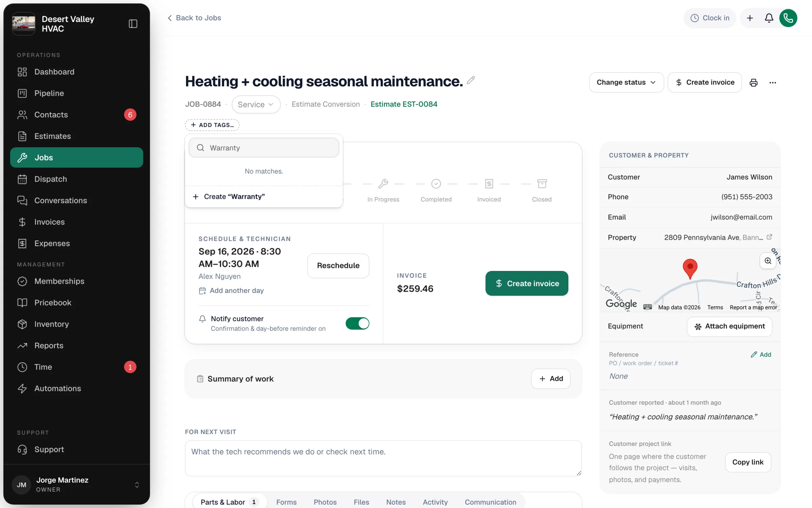Open the Dispatch calendar
812x508 pixels.
click(76, 179)
